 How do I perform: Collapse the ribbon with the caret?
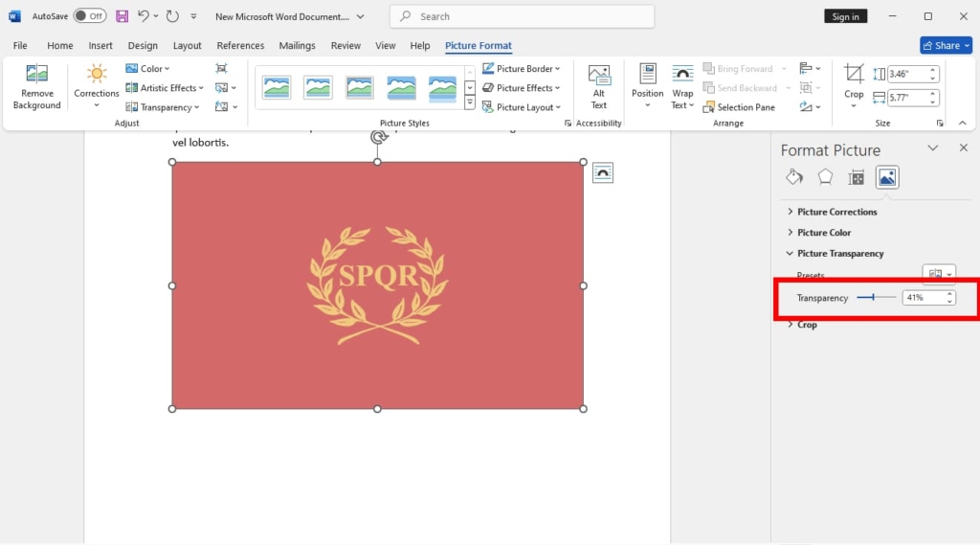(x=963, y=124)
